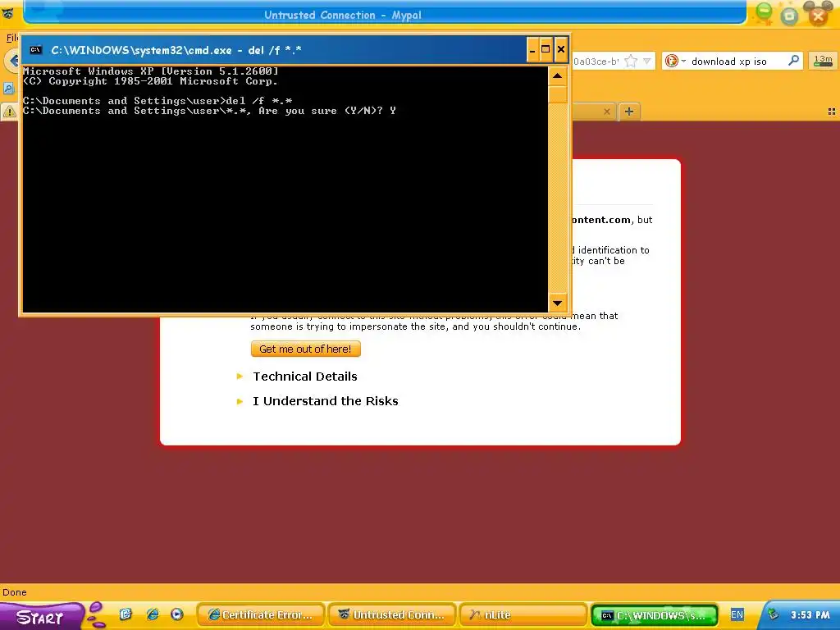Click the warning triangle icon on the browser tab

point(9,112)
